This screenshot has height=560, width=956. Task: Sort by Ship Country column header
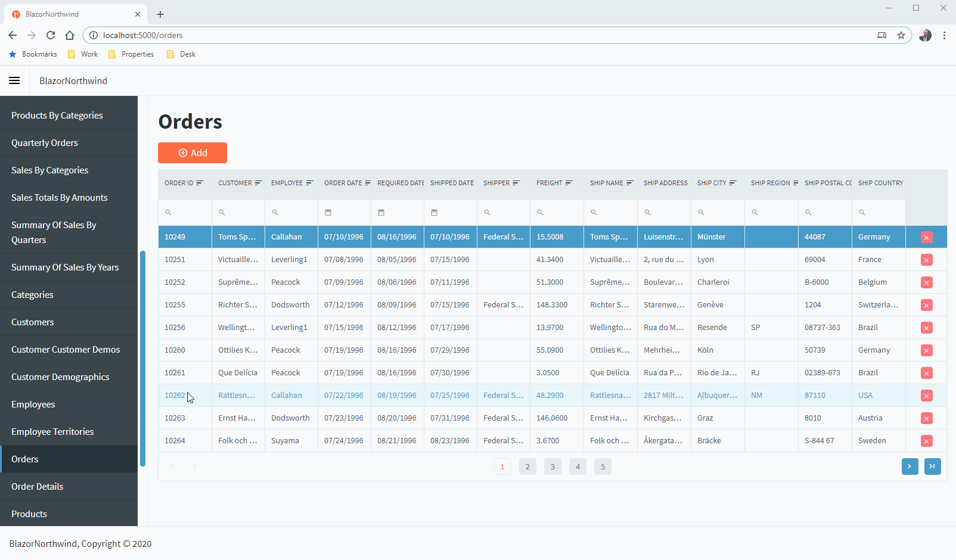[880, 183]
